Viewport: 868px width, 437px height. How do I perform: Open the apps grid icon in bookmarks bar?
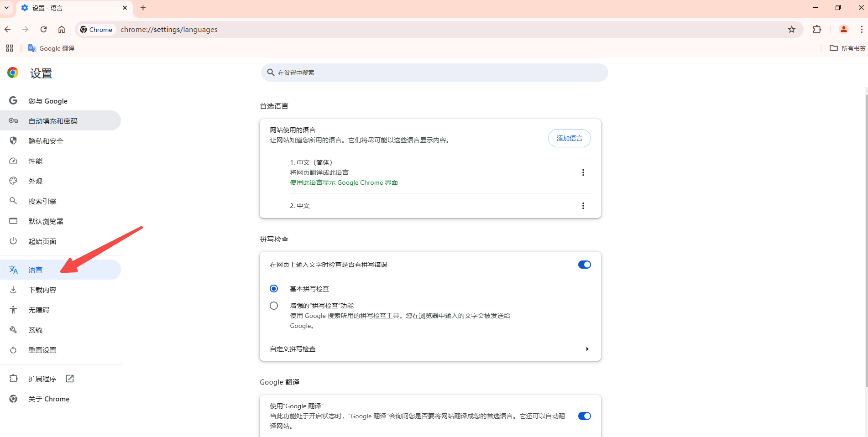[10, 48]
